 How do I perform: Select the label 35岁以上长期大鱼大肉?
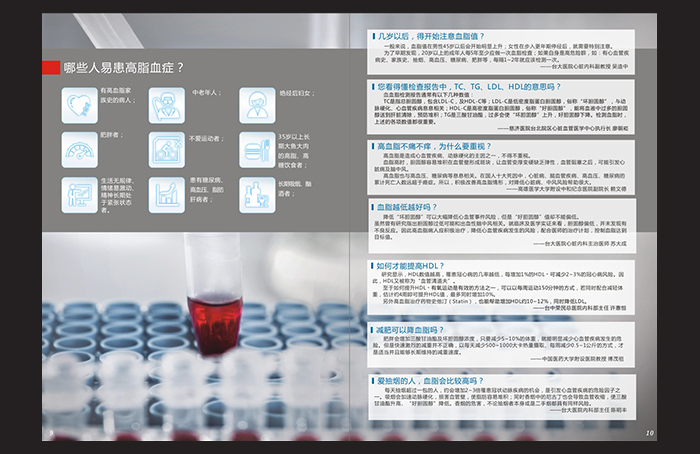293,151
